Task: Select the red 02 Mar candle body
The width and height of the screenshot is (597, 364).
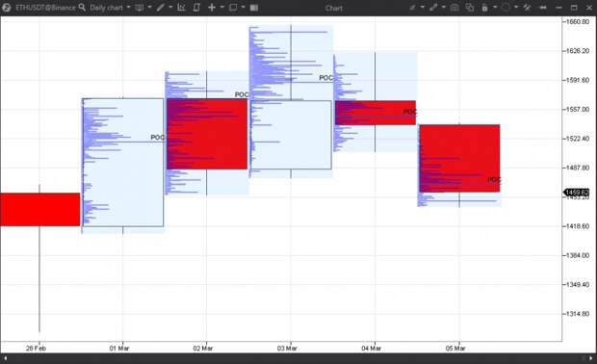Action: pos(207,134)
